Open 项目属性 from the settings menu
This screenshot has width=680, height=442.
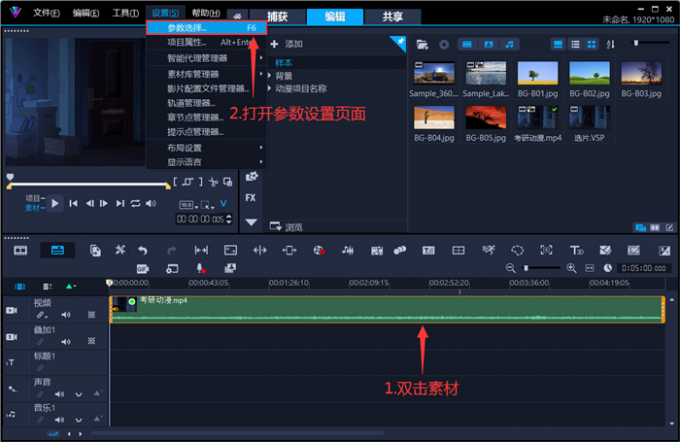click(x=206, y=42)
